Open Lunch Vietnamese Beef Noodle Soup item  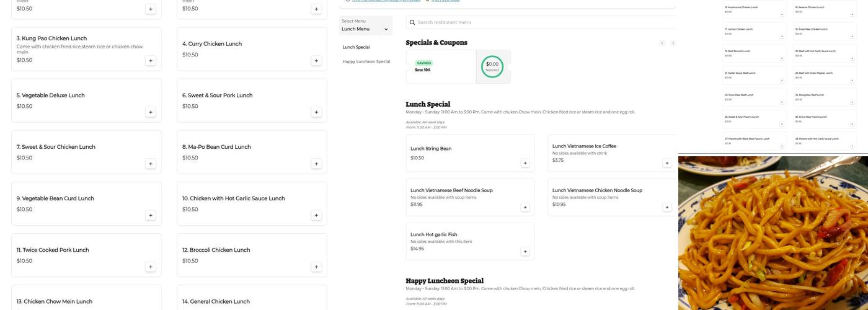coord(469,197)
